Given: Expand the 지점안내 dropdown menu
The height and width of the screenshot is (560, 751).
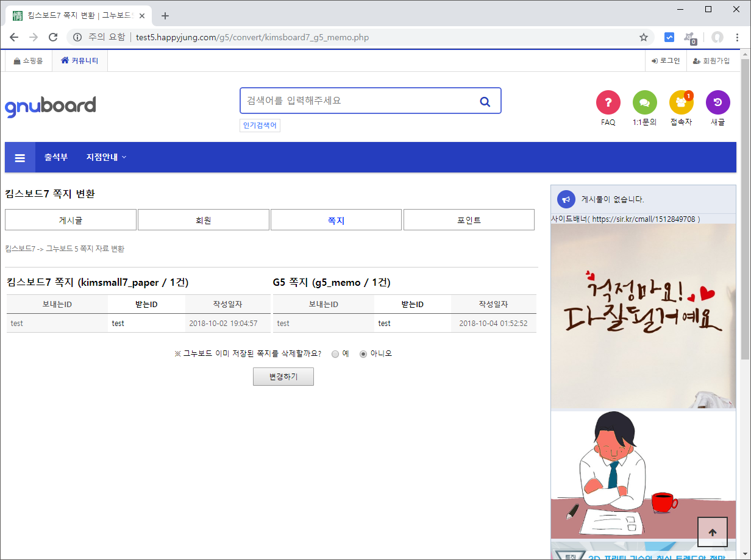Looking at the screenshot, I should point(106,157).
